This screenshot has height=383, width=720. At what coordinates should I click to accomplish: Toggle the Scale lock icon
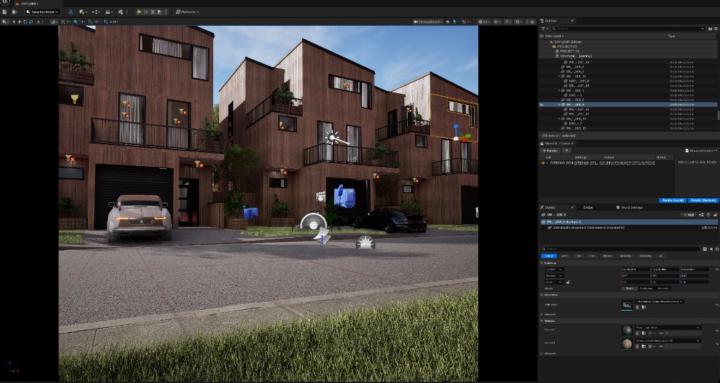[x=568, y=282]
